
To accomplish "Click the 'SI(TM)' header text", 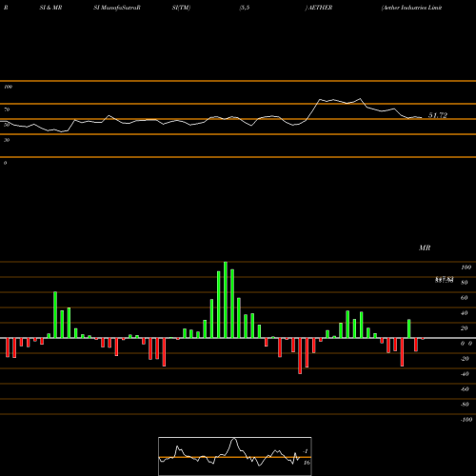I will point(181,8).
